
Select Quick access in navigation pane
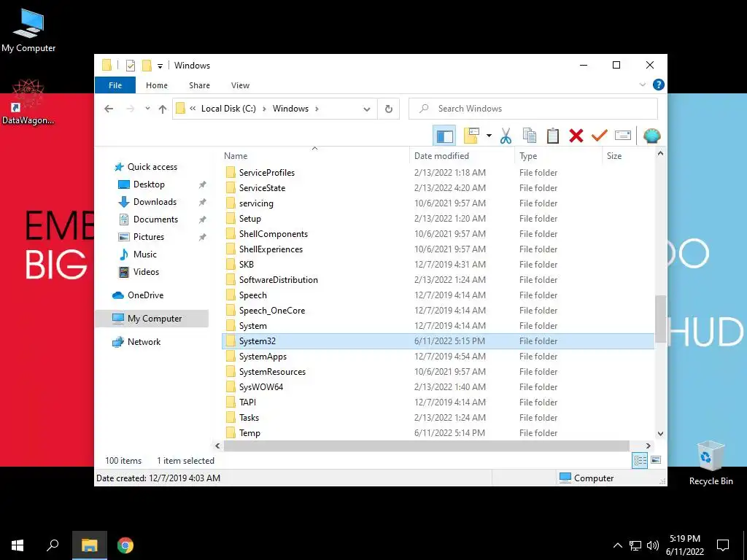(x=146, y=167)
